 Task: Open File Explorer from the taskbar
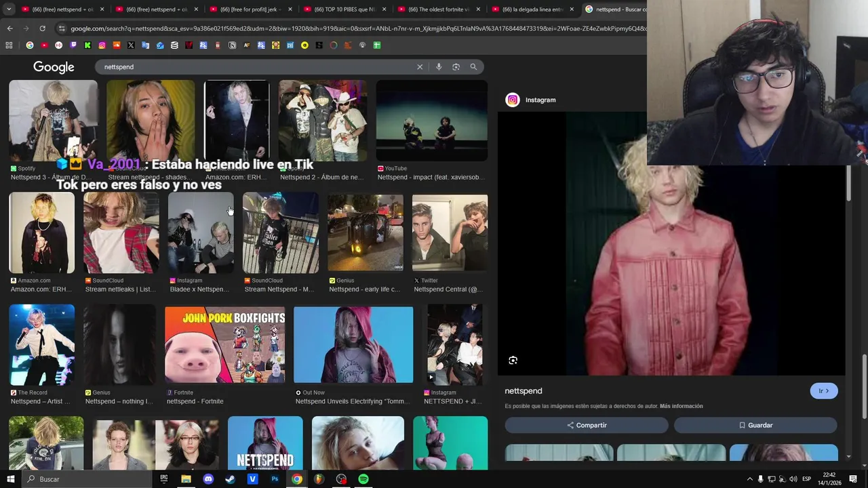pos(186,479)
